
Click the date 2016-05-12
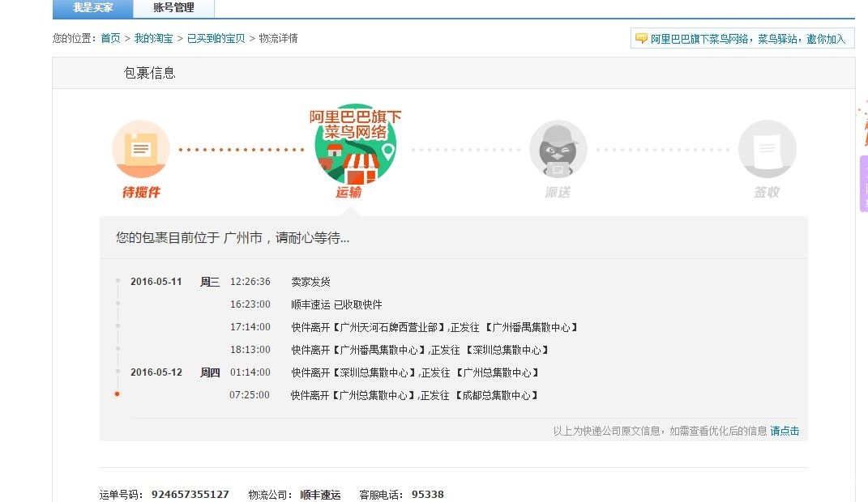[156, 372]
